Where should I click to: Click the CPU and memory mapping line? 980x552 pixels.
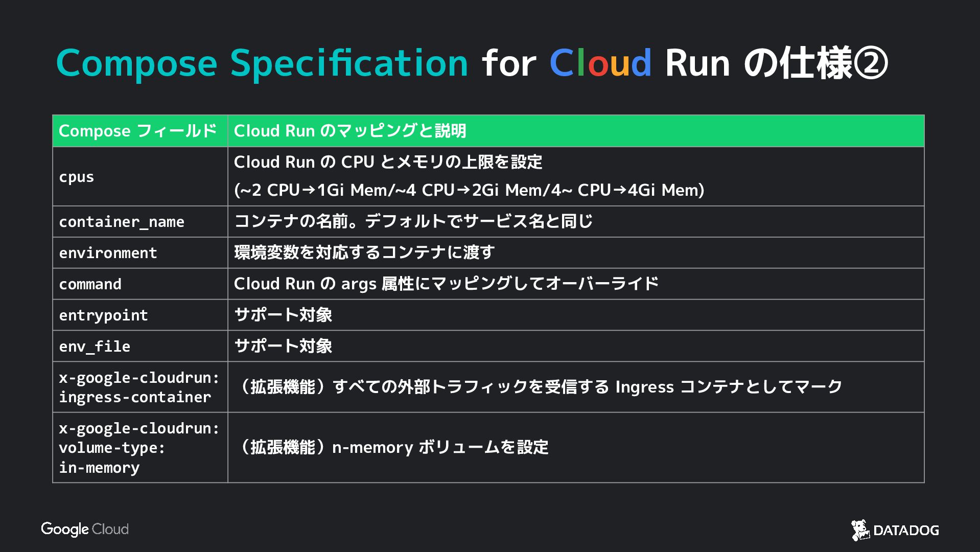[469, 190]
